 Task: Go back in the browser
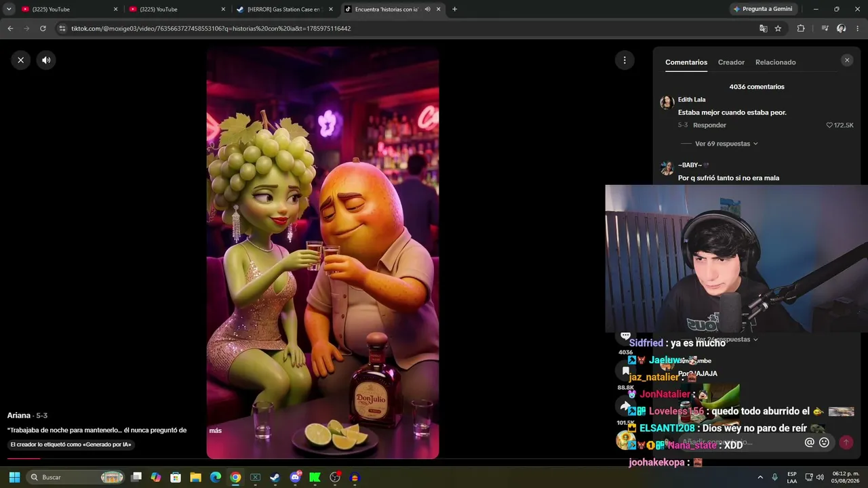click(x=10, y=28)
